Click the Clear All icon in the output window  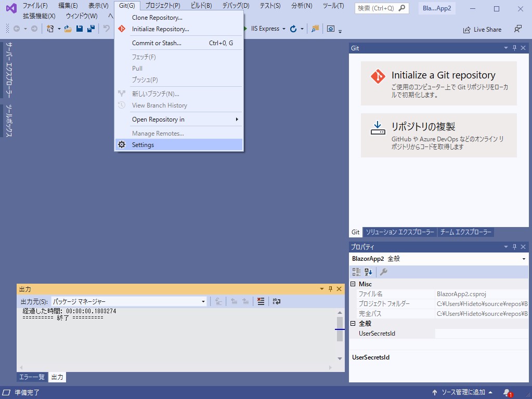click(261, 301)
